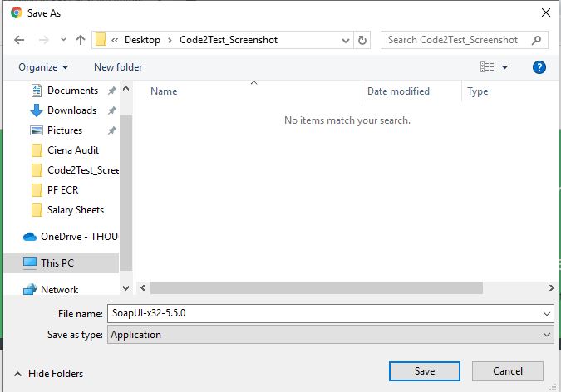Create a New folder

(x=118, y=67)
